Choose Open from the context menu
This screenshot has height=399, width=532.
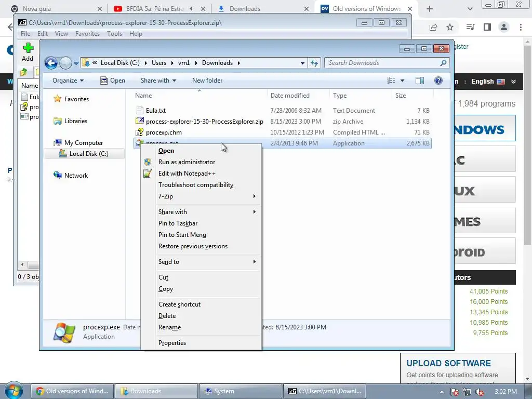pos(201,151)
